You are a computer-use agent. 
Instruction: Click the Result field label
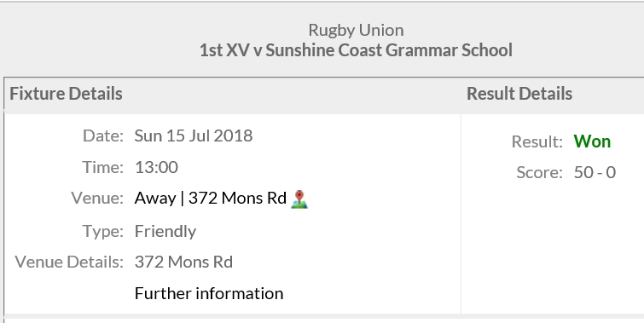coord(537,142)
